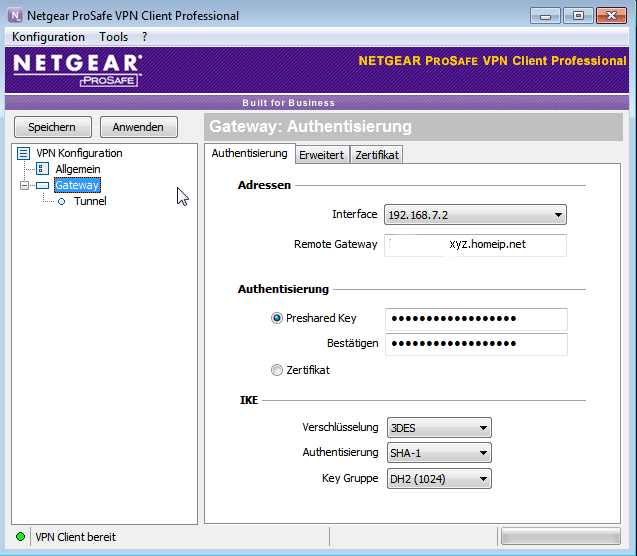Select the Tunnel tree item

(90, 201)
